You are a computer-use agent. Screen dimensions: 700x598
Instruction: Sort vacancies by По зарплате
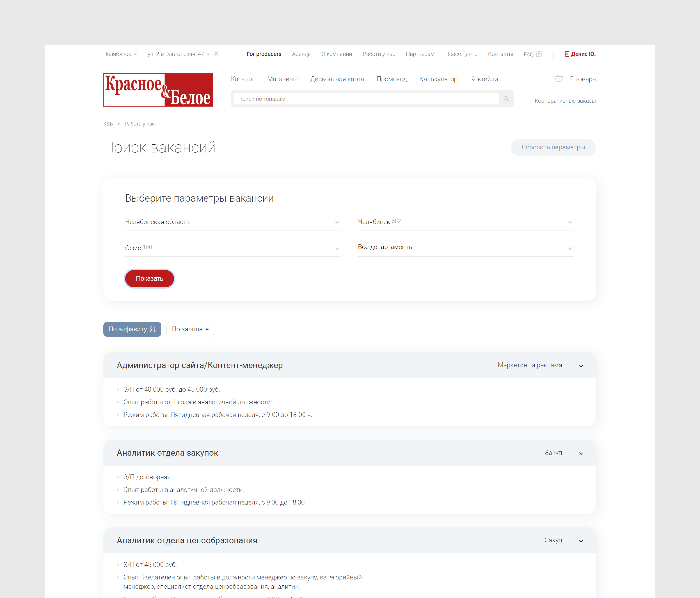click(x=190, y=329)
